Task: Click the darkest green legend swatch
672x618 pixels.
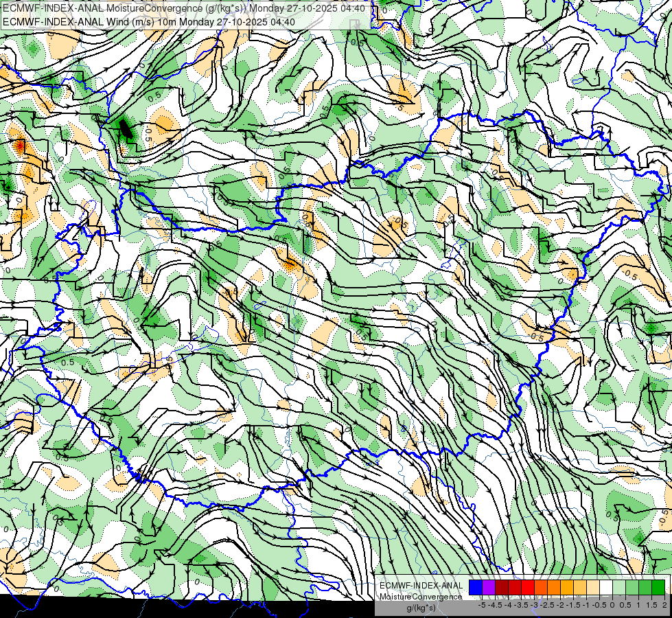Action: 658,587
